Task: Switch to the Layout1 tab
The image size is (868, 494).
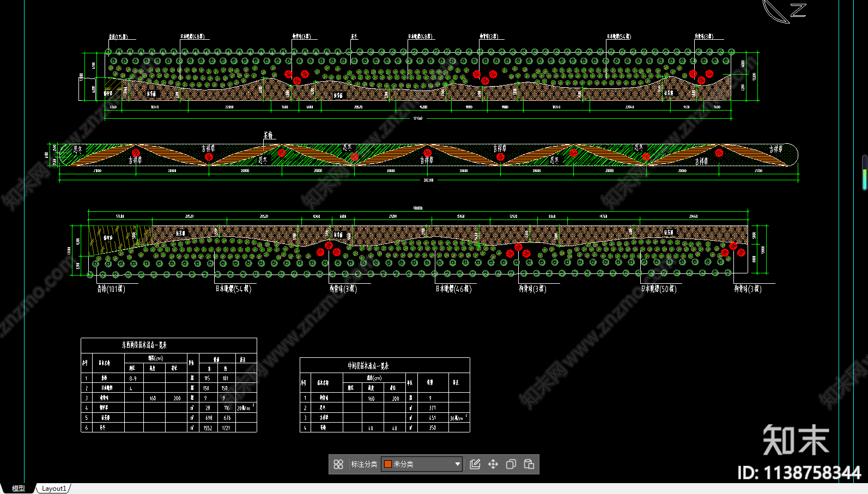Action: pyautogui.click(x=54, y=489)
